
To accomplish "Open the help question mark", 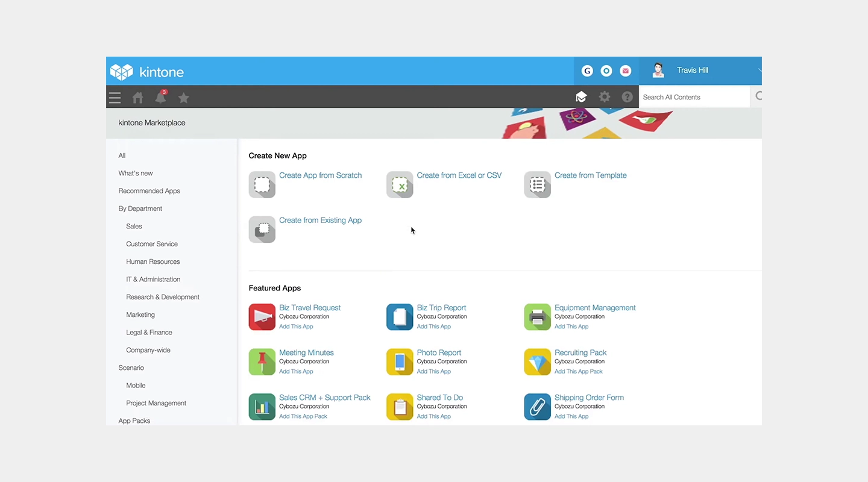I will click(x=627, y=97).
